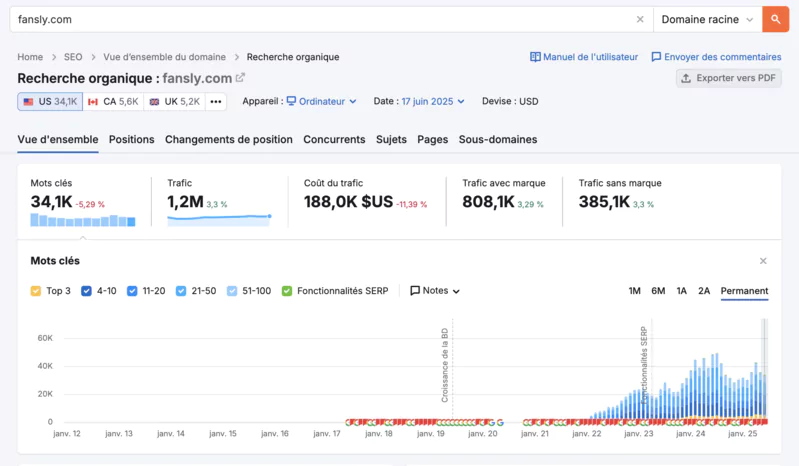This screenshot has width=799, height=466.
Task: Click the US flag icon
Action: point(29,102)
